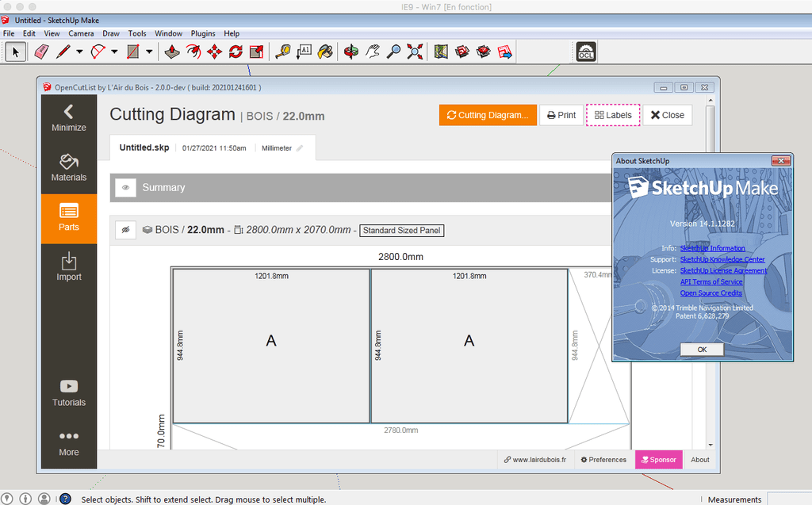Screen dimensions: 812x505
Task: Select the arrow Select tool
Action: pos(16,52)
